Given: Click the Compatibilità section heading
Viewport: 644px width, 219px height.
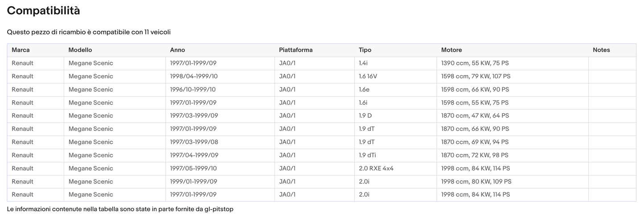Looking at the screenshot, I should [x=44, y=11].
